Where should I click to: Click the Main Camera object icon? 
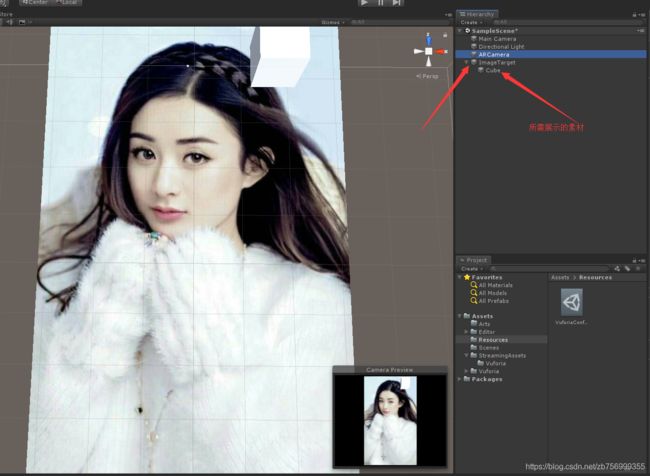point(474,39)
